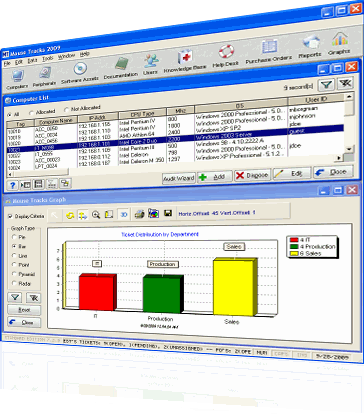Click the Dispose button with red X

click(252, 175)
